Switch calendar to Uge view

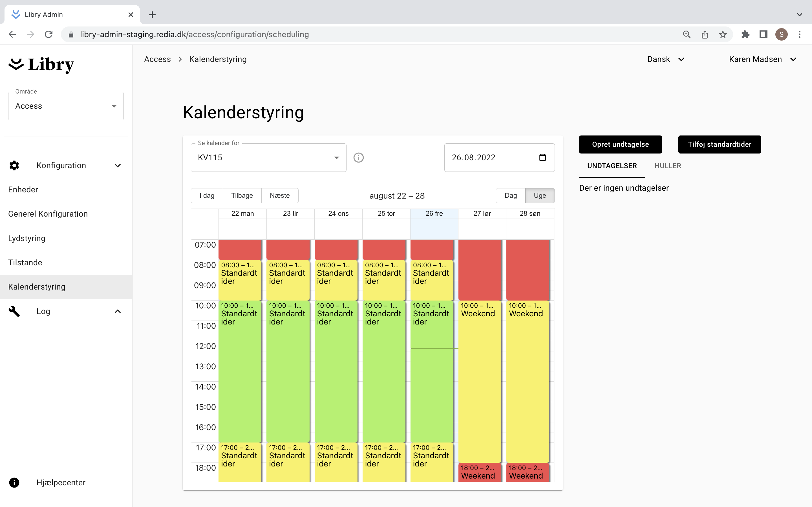pyautogui.click(x=540, y=195)
